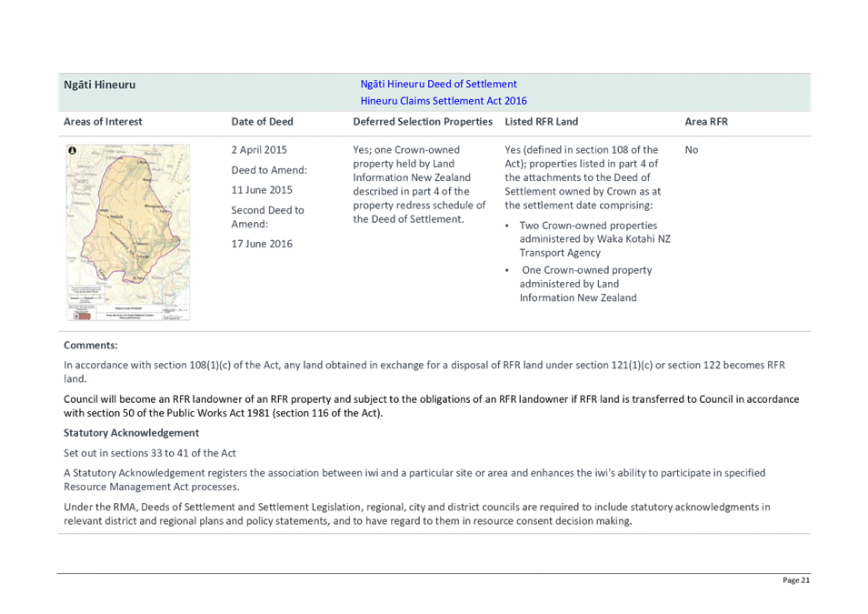Viewport: 868px width, 614px height.
Task: Click the Areas of Interest map thumbnail
Action: (x=128, y=232)
